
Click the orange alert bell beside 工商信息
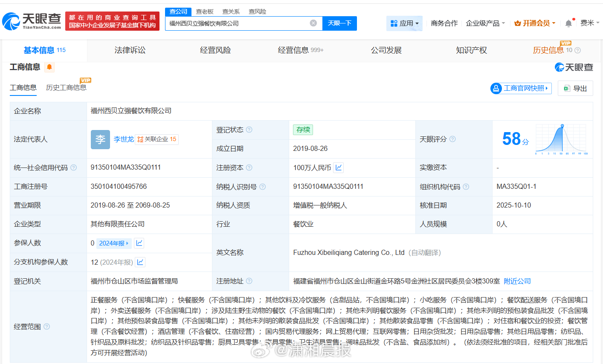click(x=49, y=67)
